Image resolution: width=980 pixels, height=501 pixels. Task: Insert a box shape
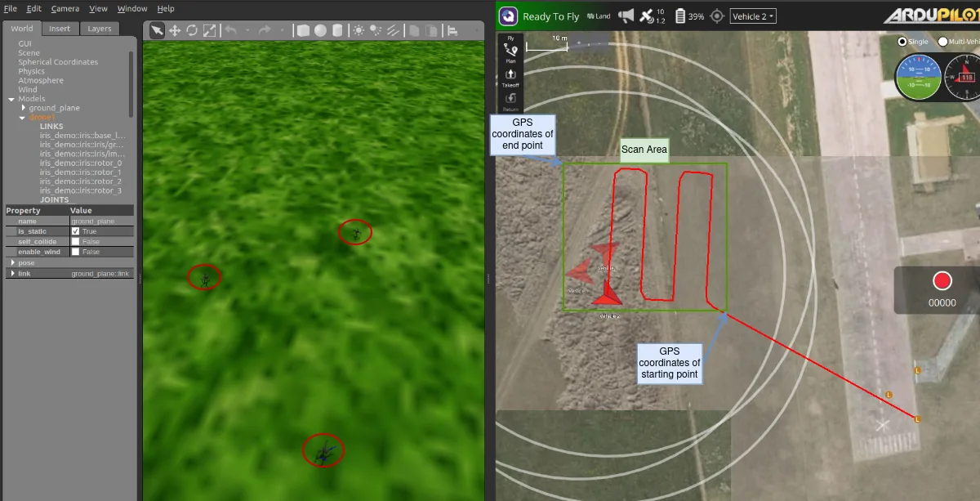pos(303,30)
